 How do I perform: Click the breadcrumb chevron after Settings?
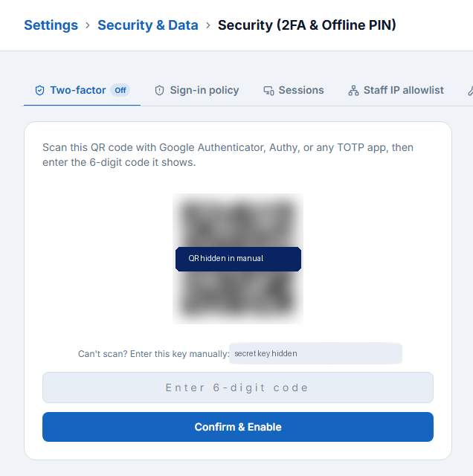tap(88, 25)
